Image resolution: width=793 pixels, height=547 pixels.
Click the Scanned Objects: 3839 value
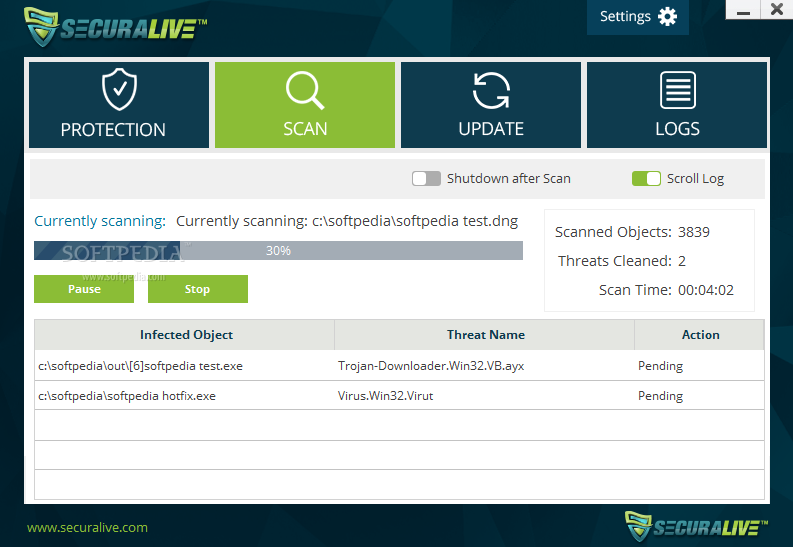[x=694, y=232]
